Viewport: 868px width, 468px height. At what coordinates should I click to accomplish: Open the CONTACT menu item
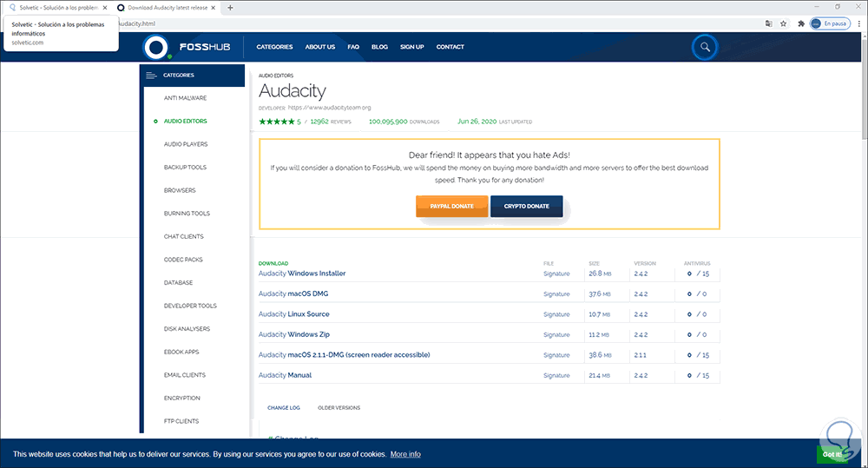click(x=450, y=47)
